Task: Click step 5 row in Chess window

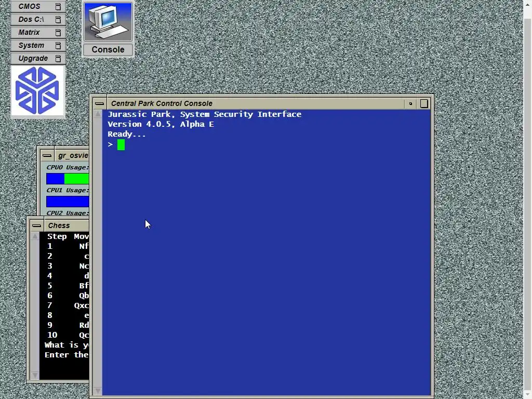Action: click(68, 286)
